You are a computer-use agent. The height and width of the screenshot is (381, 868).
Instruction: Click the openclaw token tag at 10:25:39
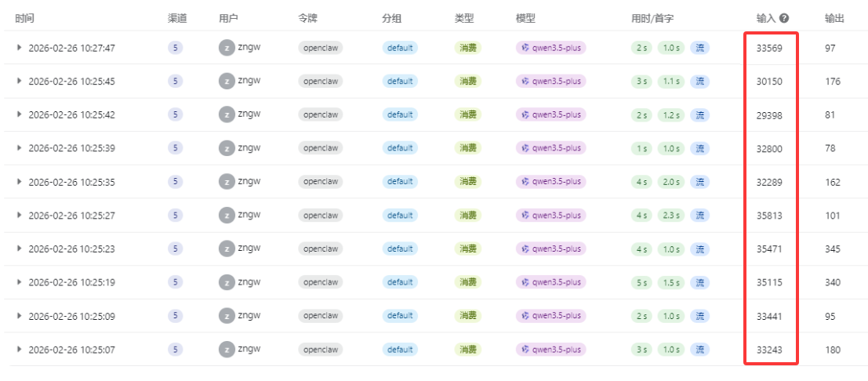click(x=320, y=148)
